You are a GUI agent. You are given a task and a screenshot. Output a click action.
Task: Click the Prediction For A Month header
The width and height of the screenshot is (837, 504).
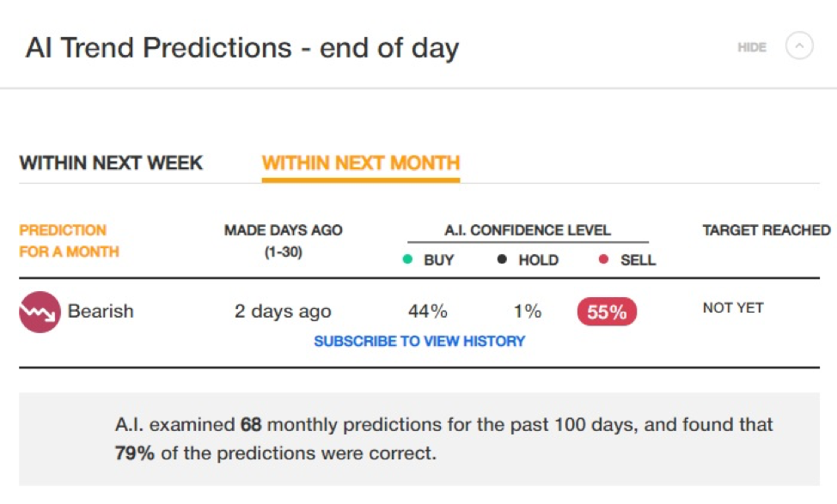point(69,240)
